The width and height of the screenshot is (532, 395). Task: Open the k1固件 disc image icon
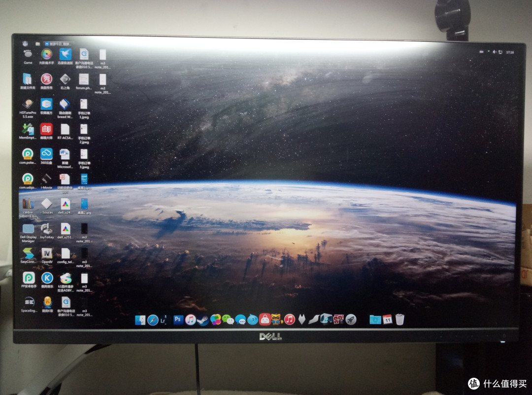(x=66, y=282)
